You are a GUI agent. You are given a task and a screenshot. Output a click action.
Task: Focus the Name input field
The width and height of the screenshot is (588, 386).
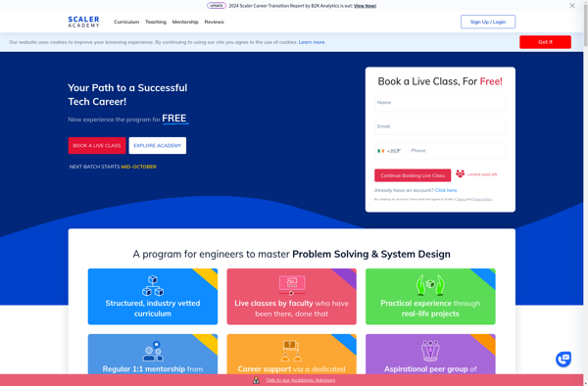point(440,102)
